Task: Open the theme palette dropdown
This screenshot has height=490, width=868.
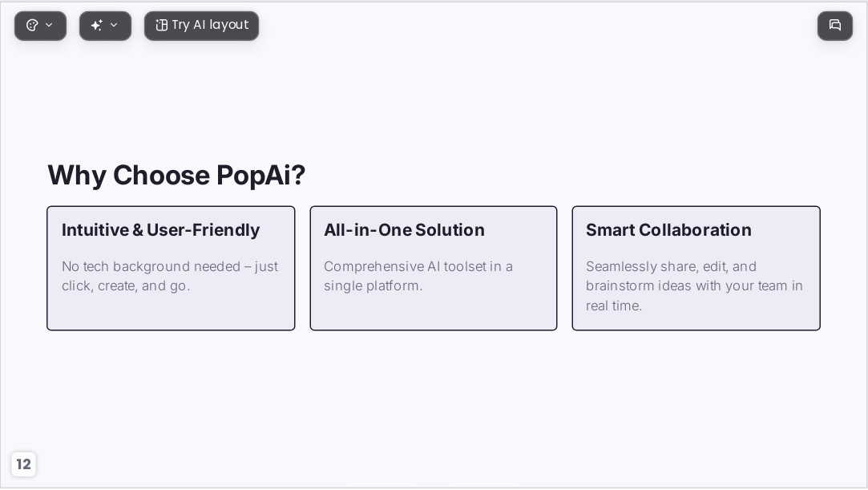Action: [40, 26]
